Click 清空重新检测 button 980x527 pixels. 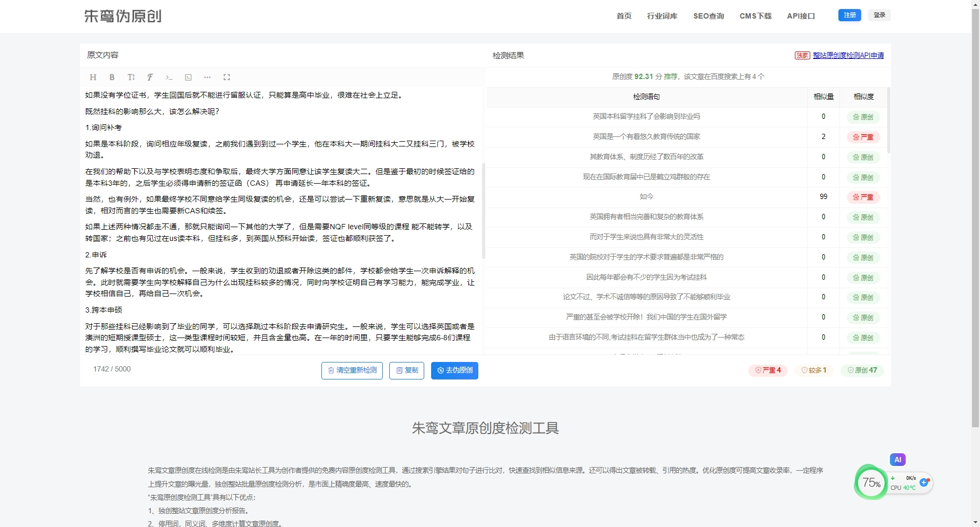click(x=352, y=370)
